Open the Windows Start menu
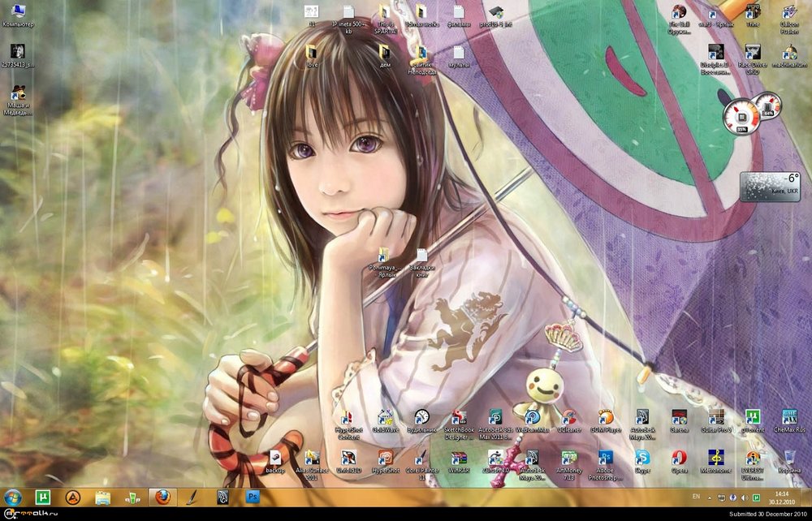812x521 pixels. [13, 497]
